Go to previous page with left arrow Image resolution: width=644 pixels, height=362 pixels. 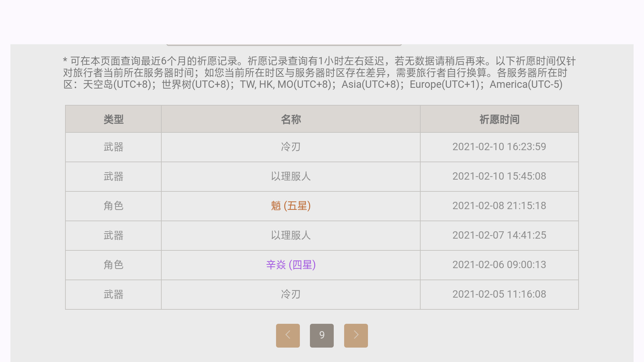pos(288,336)
